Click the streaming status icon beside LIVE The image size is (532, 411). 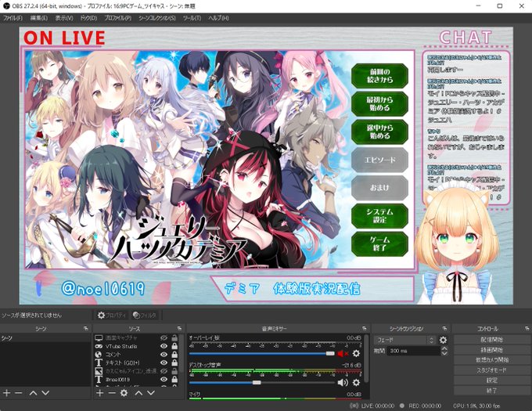[x=354, y=406]
